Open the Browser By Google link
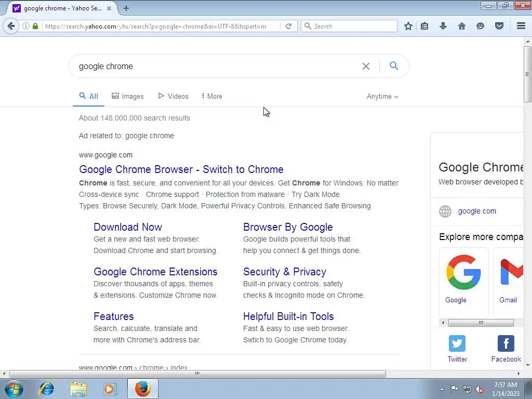This screenshot has height=399, width=532. tap(288, 227)
